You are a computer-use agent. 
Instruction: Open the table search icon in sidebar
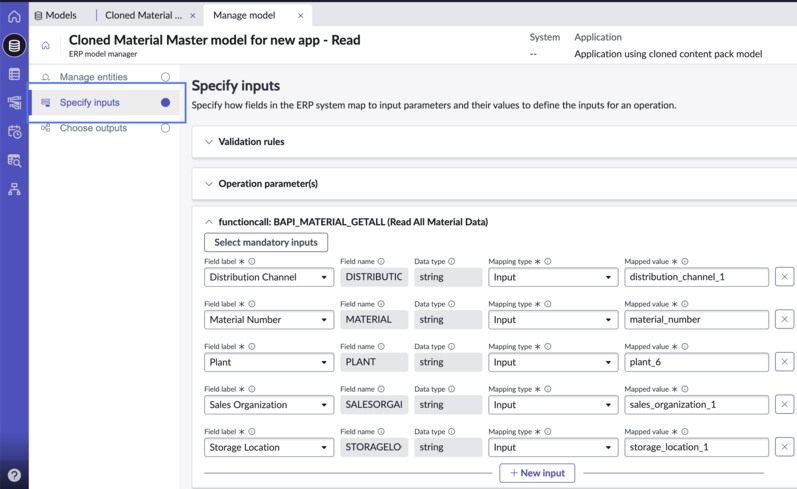(x=14, y=161)
